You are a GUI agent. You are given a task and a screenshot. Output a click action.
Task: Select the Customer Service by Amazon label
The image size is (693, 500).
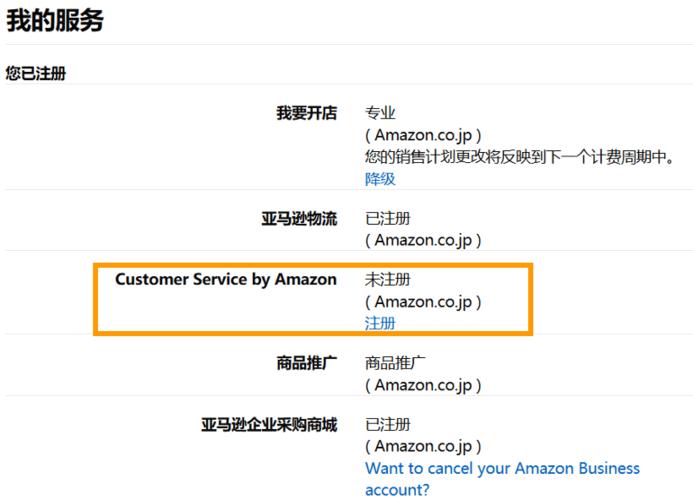pos(226,279)
